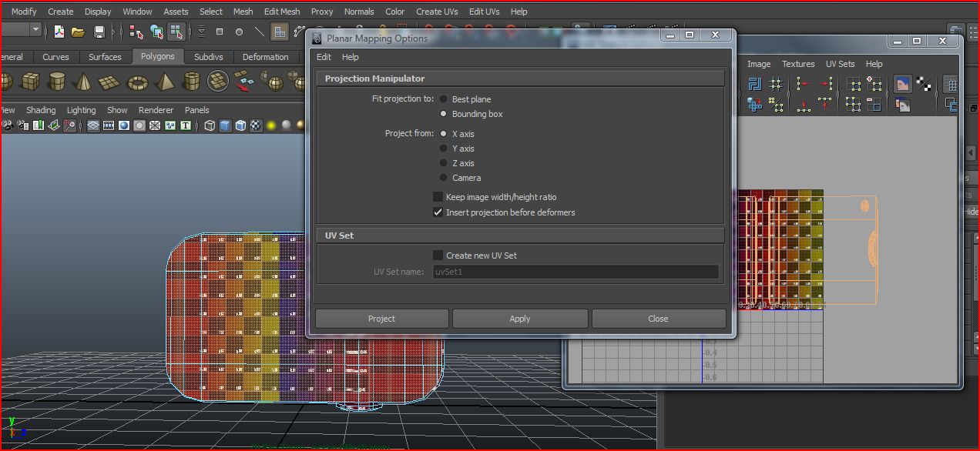Click the Project button

tap(381, 318)
